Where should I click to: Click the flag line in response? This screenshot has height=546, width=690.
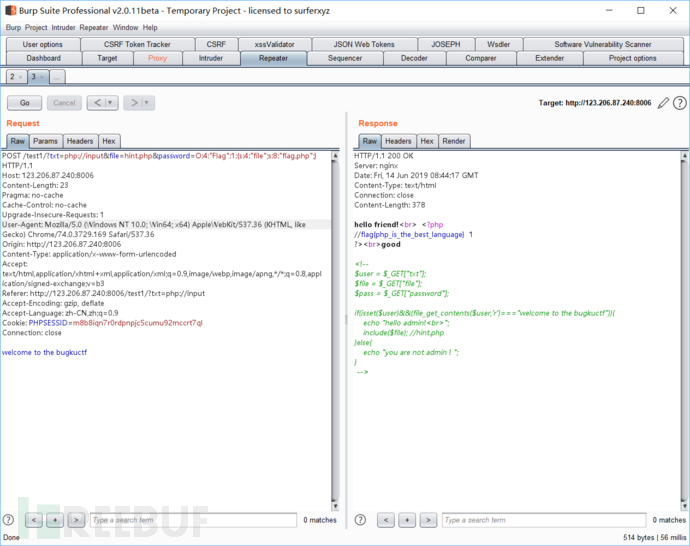click(413, 235)
